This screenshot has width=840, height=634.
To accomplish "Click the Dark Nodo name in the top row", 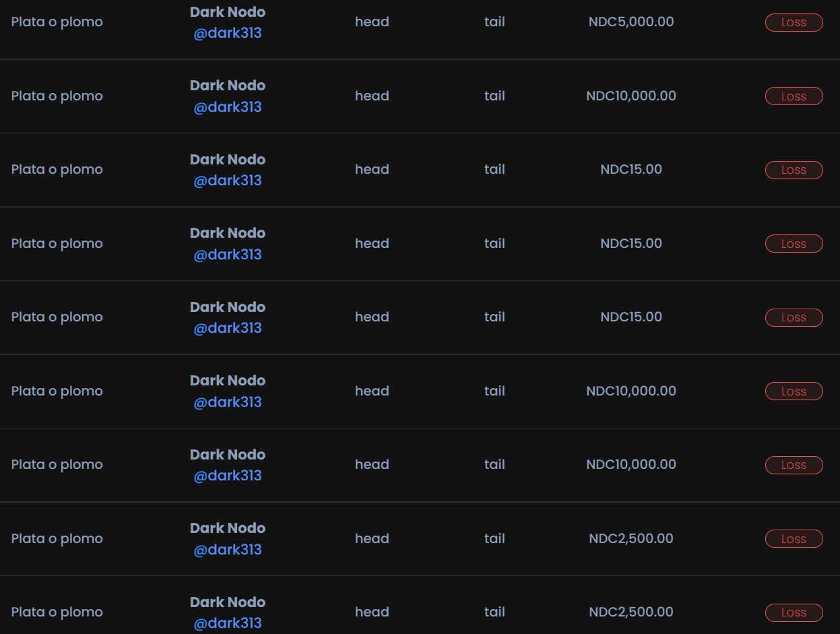I will [x=228, y=12].
